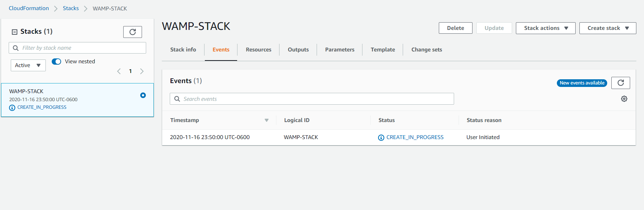
Task: Open CloudFormation breadcrumb link
Action: tap(29, 8)
